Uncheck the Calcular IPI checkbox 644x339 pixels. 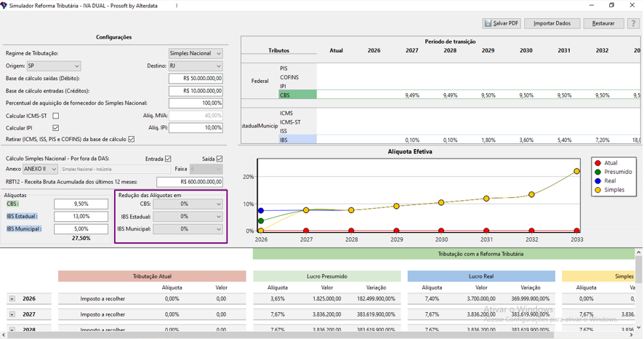56,128
